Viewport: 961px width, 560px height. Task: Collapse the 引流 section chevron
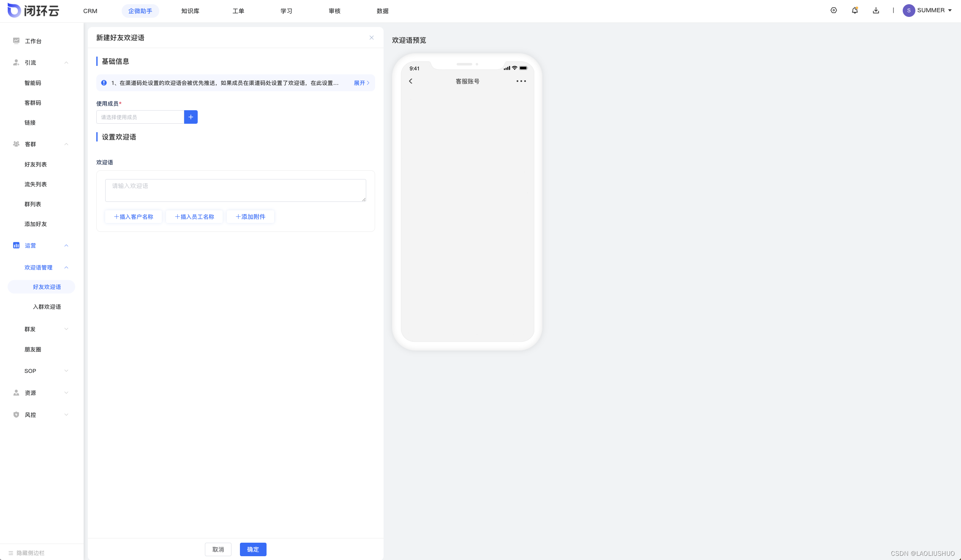point(66,63)
